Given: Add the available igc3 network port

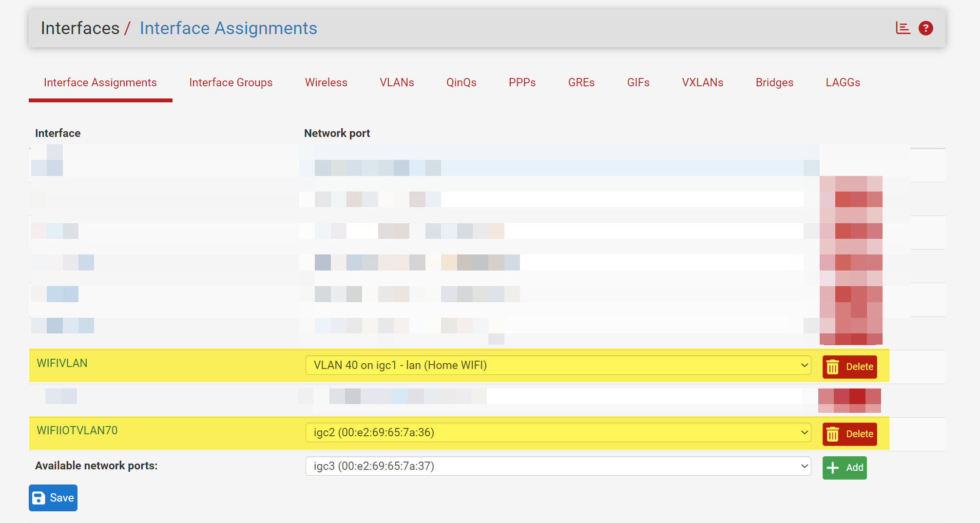Looking at the screenshot, I should tap(845, 467).
